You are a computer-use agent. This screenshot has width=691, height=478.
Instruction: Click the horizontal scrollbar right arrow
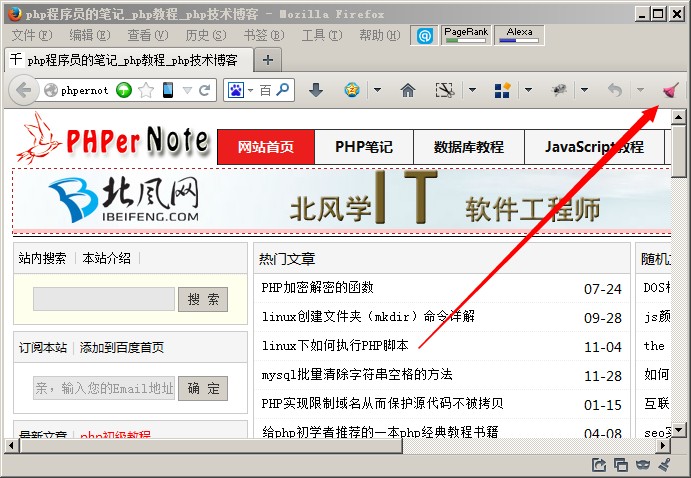(x=663, y=446)
